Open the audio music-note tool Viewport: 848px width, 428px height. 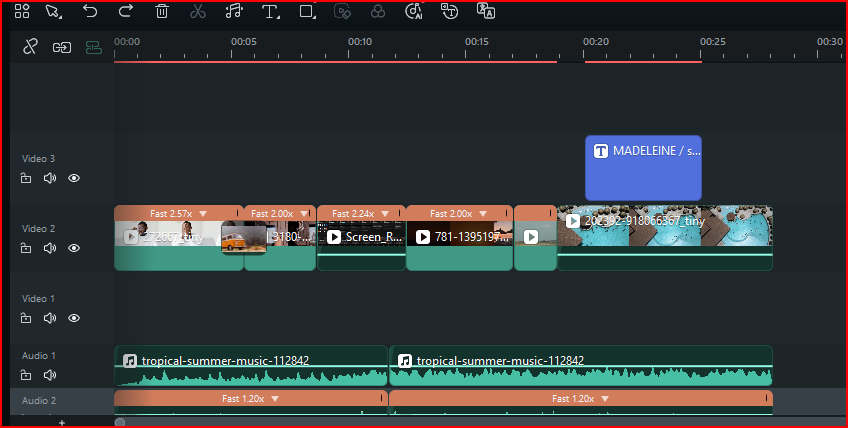234,11
